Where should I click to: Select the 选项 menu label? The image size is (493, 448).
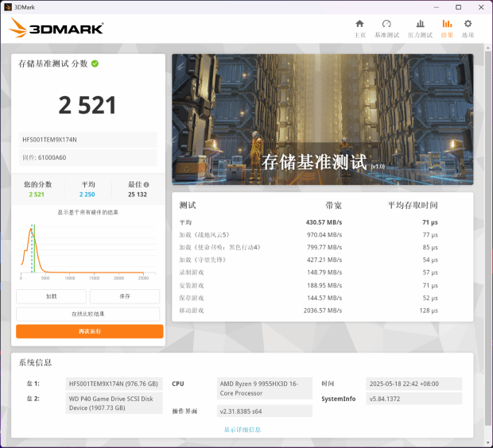tap(468, 35)
